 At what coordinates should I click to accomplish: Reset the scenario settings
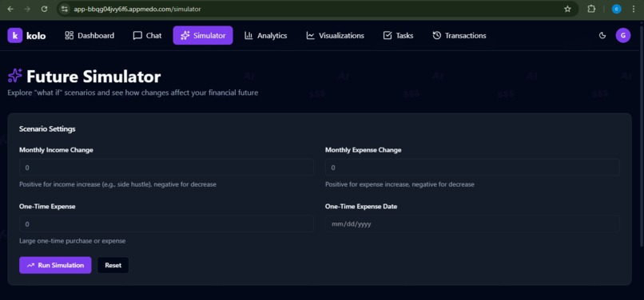click(113, 265)
